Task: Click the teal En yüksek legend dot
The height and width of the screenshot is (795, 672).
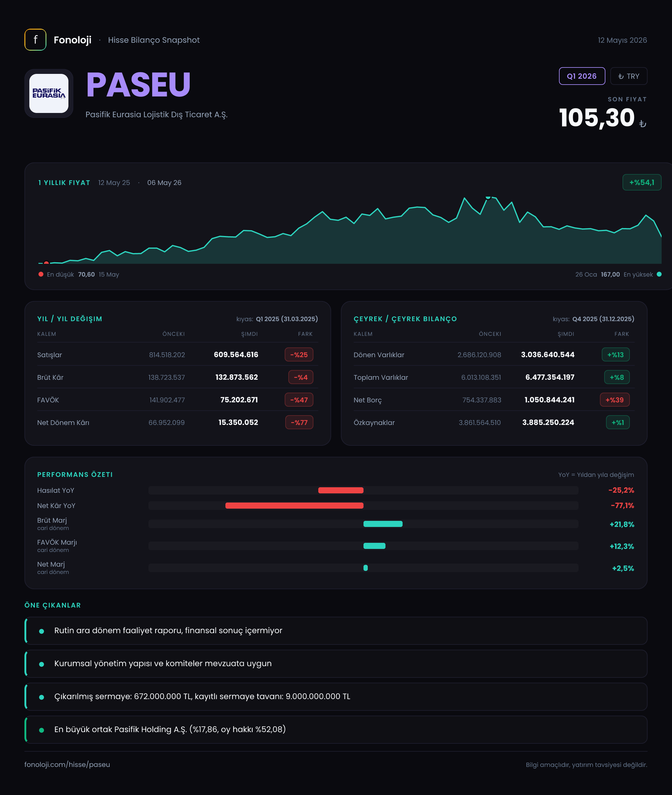Action: [x=659, y=274]
